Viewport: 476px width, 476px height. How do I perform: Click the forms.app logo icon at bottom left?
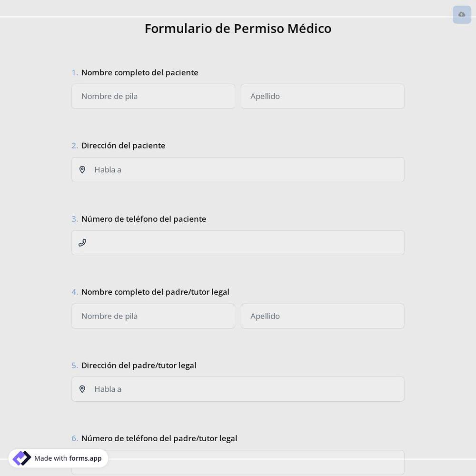click(21, 458)
